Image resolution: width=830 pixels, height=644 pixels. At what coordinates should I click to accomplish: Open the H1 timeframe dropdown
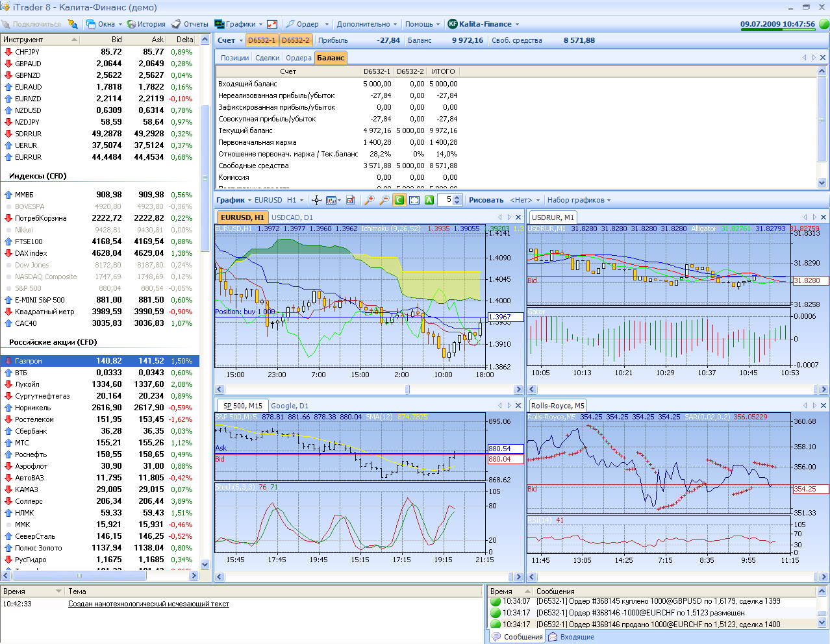(x=295, y=200)
